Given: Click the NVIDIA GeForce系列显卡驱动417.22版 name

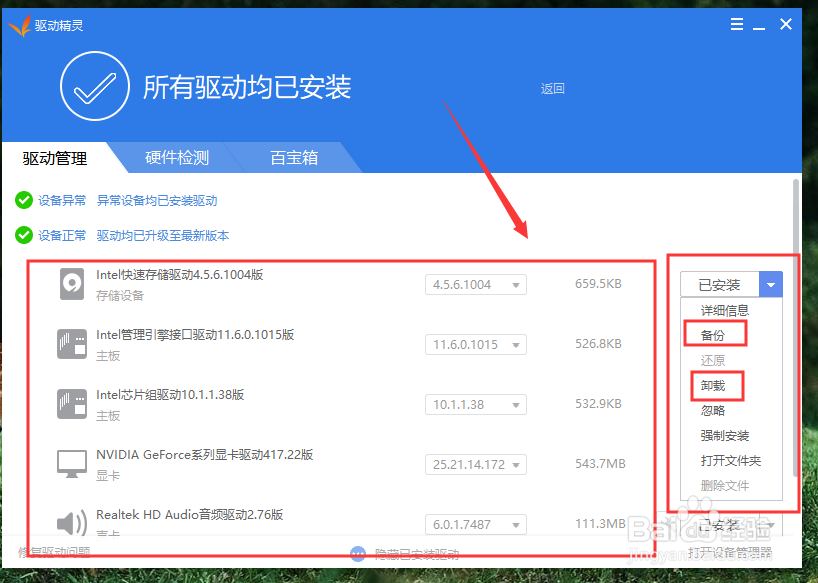Looking at the screenshot, I should (204, 455).
